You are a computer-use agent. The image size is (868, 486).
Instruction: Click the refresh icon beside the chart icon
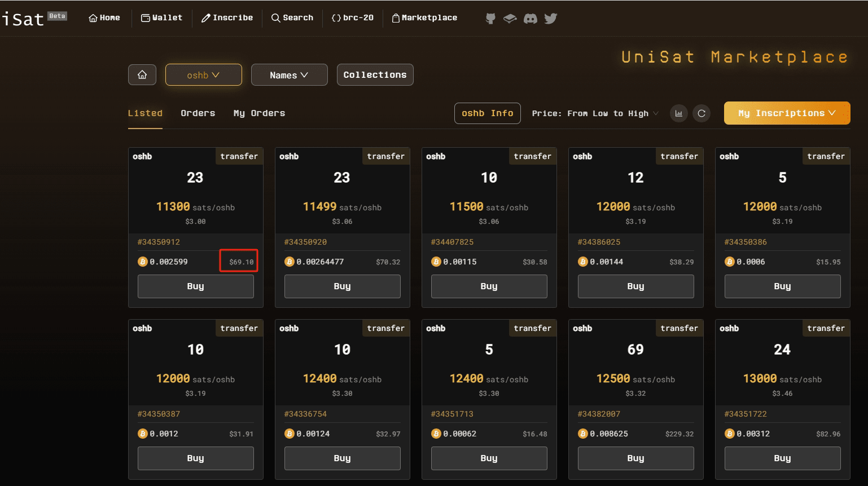[701, 113]
